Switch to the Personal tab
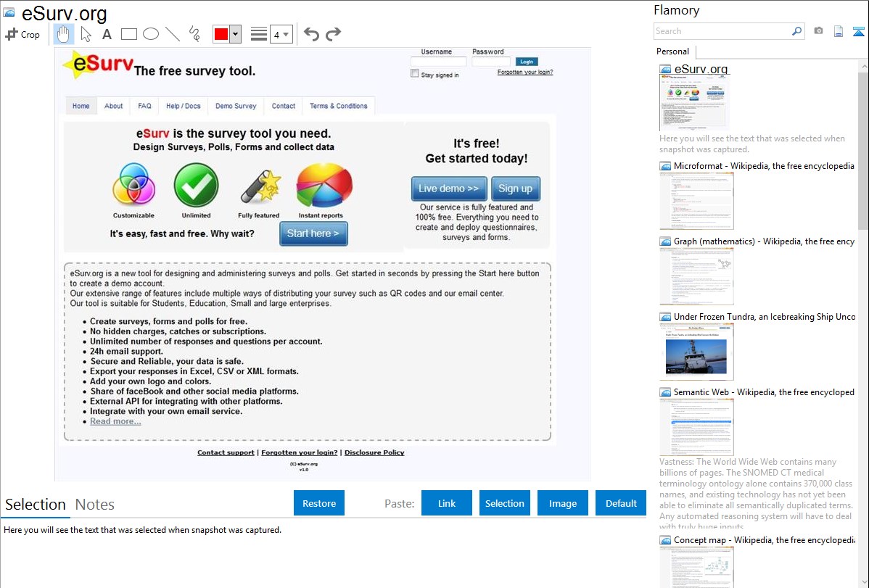This screenshot has width=869, height=588. tap(672, 51)
